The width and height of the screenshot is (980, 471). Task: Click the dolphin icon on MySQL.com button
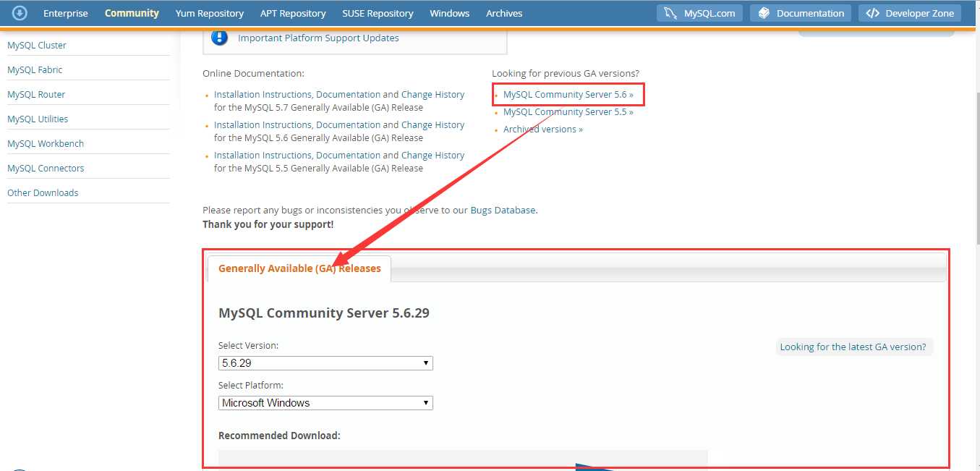click(670, 13)
